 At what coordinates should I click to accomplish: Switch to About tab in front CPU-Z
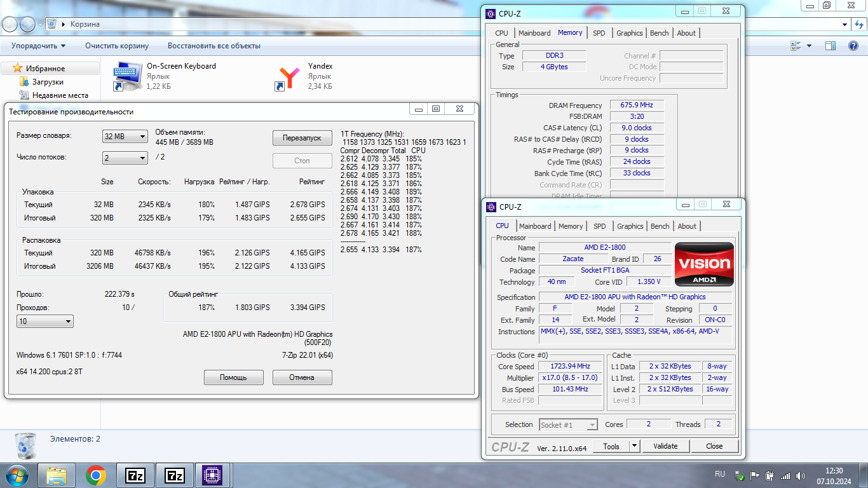point(687,226)
